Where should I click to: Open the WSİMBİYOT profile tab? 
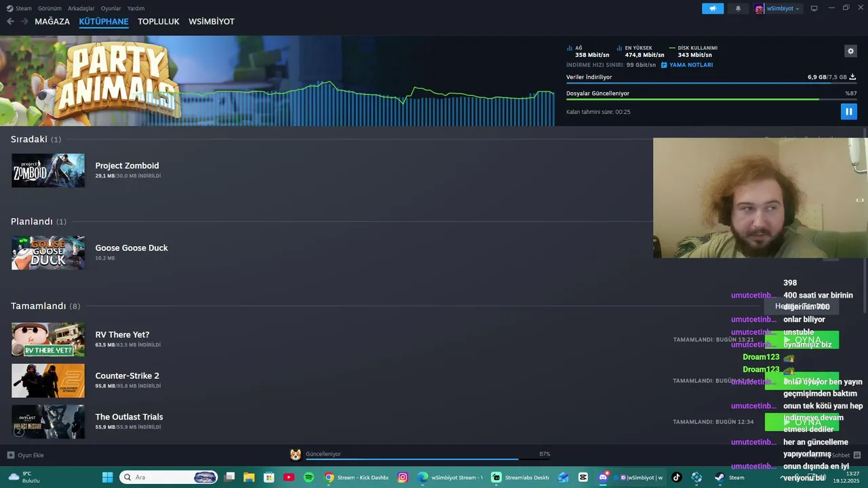[x=212, y=22]
